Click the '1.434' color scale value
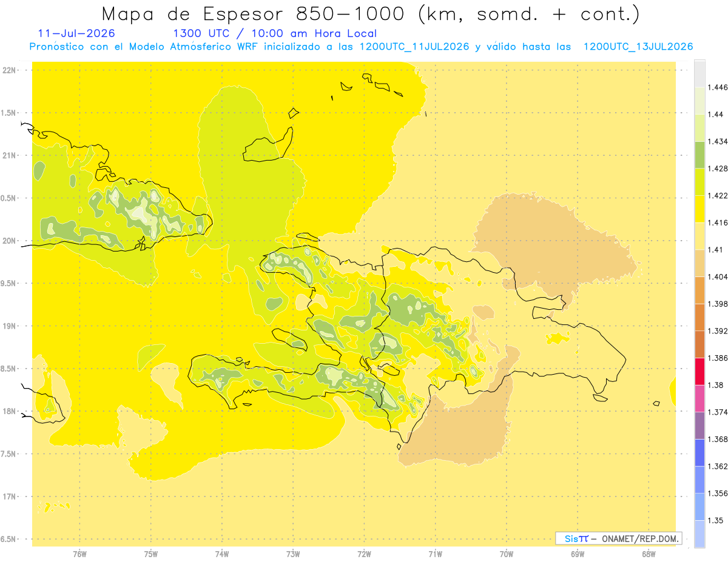728x562 pixels. [718, 141]
